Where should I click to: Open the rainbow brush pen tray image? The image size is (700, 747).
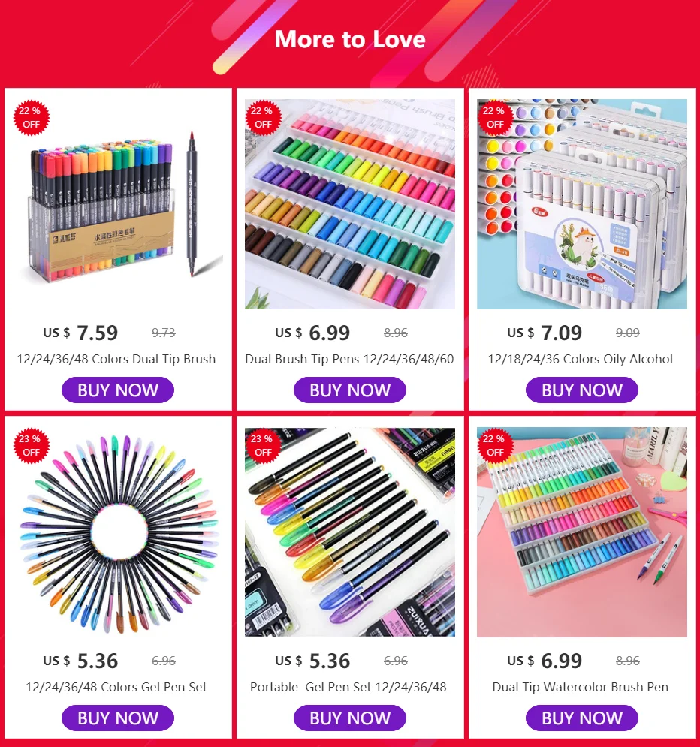point(350,204)
